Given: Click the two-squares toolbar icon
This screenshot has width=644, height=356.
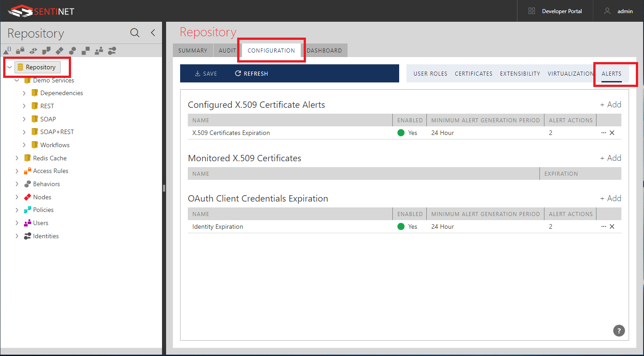Looking at the screenshot, I should coord(86,50).
